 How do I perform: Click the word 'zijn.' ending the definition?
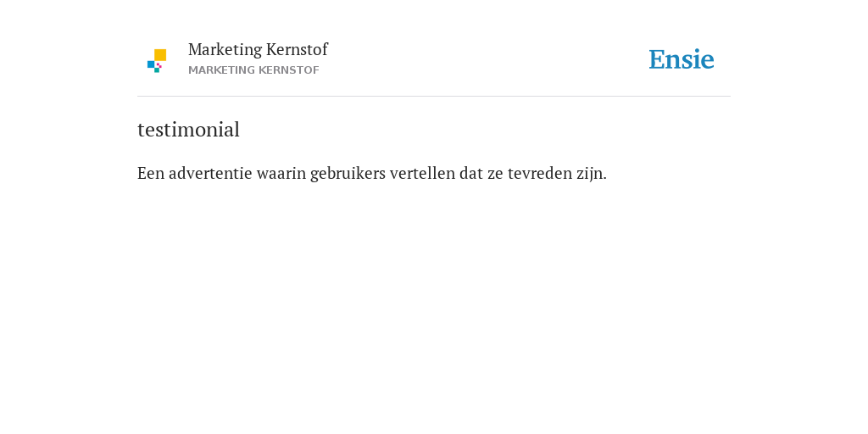pyautogui.click(x=591, y=174)
